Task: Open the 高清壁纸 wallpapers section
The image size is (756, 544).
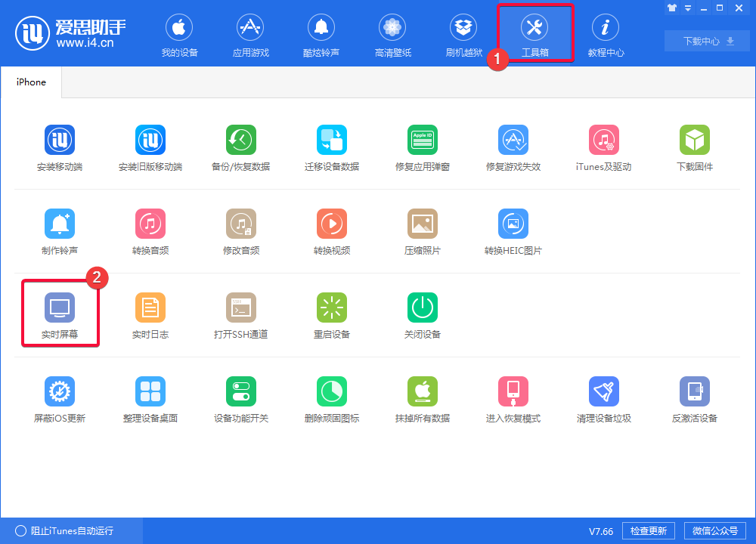Action: point(392,34)
